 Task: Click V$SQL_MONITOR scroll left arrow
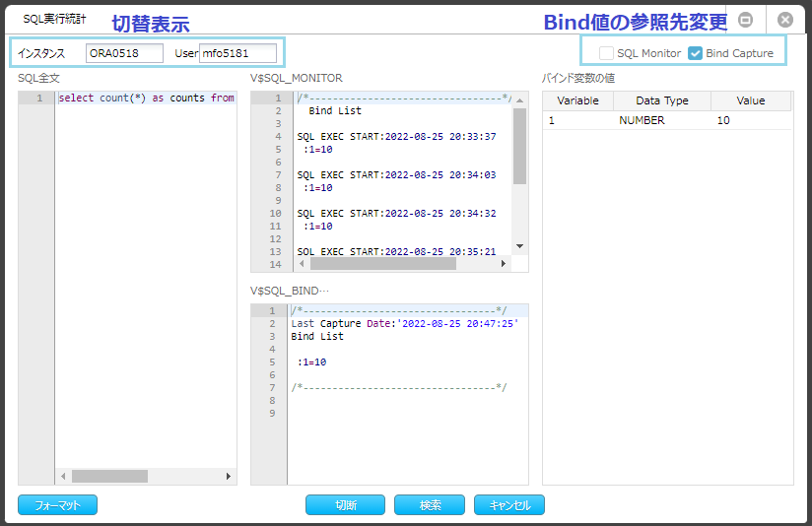(x=302, y=264)
